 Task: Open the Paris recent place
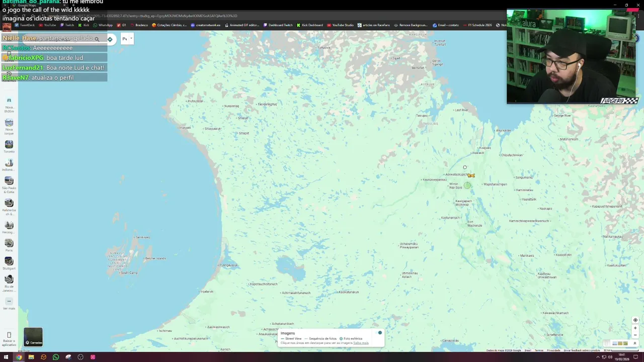(x=9, y=245)
